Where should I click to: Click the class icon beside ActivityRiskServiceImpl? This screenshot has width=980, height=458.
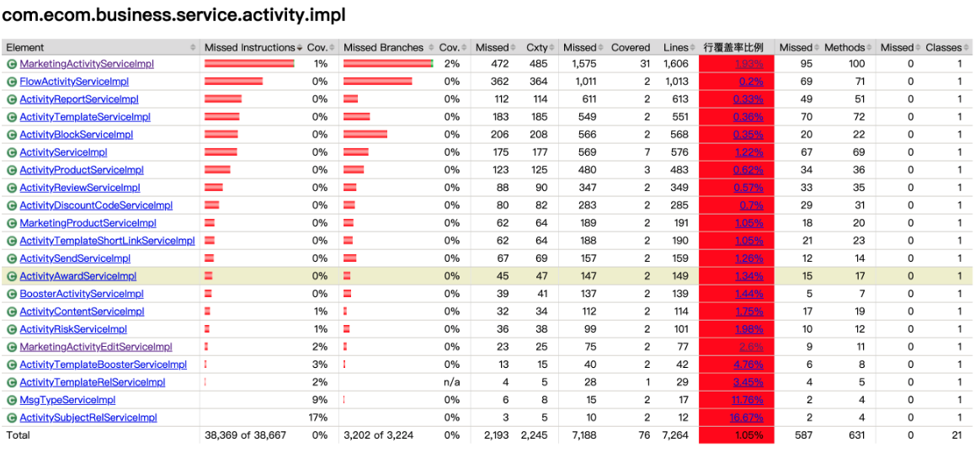11,329
